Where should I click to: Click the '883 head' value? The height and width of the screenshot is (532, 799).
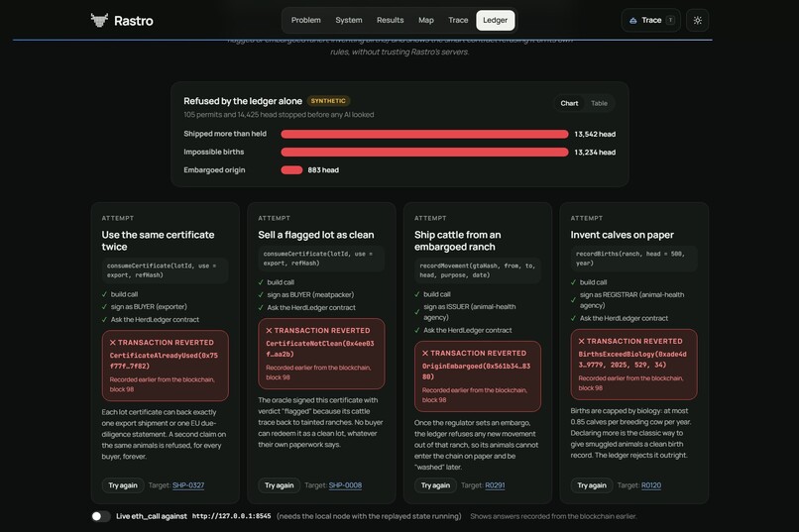coord(323,170)
